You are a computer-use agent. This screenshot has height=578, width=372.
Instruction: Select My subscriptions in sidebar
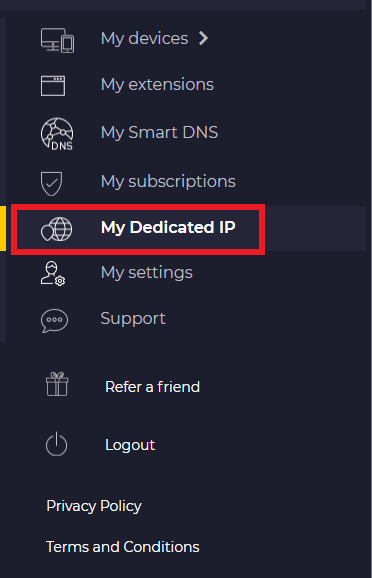tap(168, 181)
